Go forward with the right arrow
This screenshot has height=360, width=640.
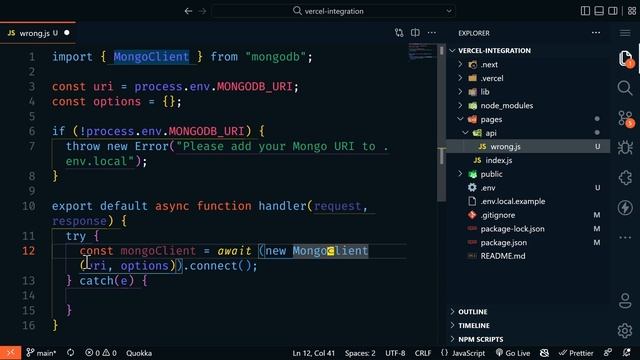(202, 11)
